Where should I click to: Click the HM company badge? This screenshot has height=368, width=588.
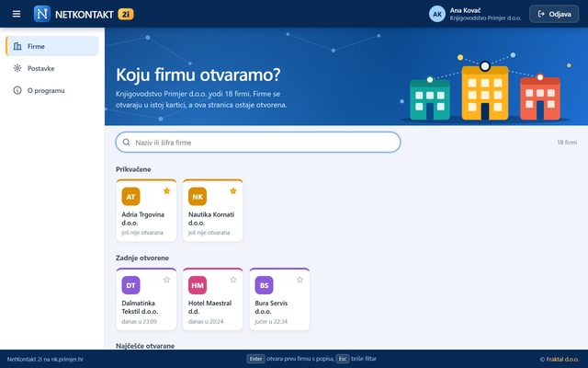(x=198, y=285)
